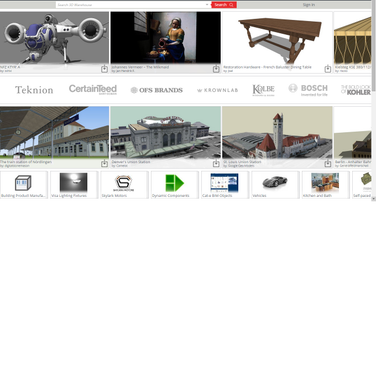Open the CertainTeed brand logo
Image resolution: width=376 pixels, height=376 pixels.
[x=93, y=89]
